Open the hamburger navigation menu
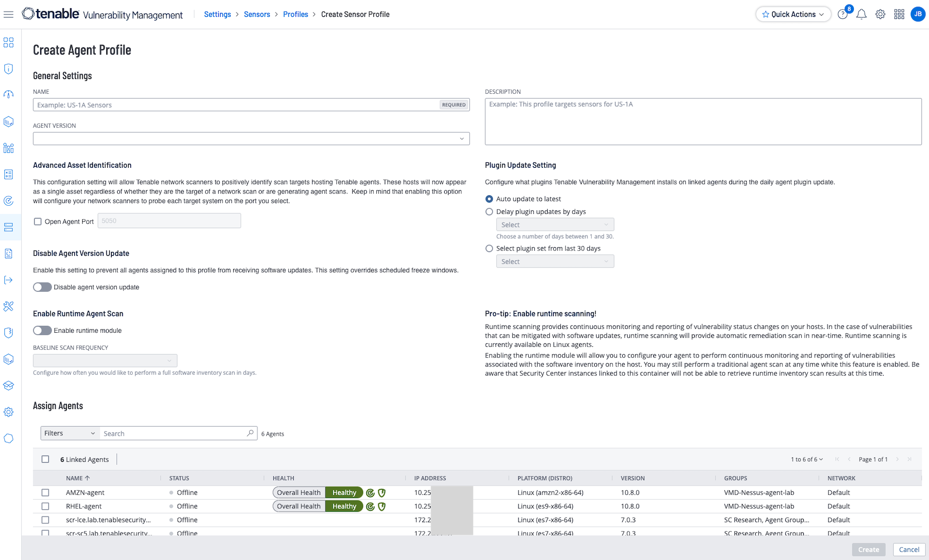Image resolution: width=929 pixels, height=560 pixels. 8,15
